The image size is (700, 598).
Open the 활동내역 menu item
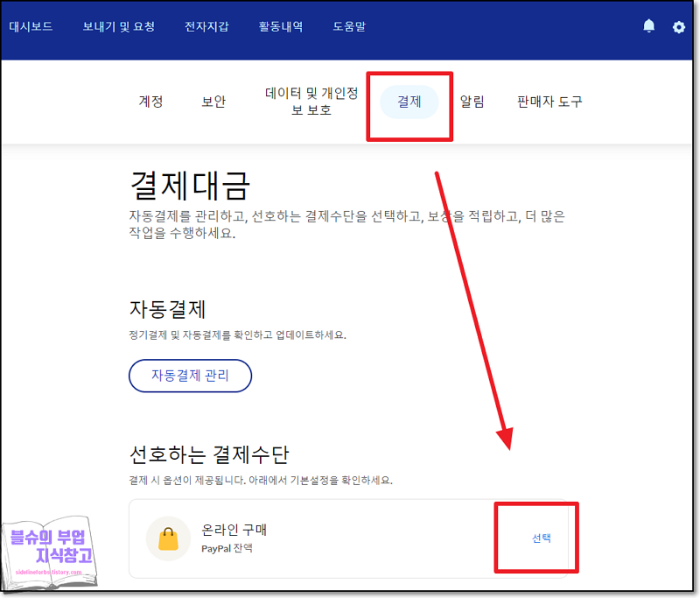click(x=282, y=27)
